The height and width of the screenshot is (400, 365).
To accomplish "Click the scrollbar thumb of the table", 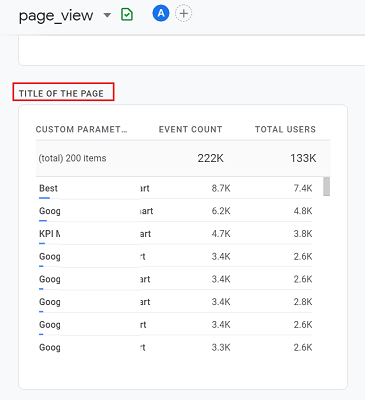I will [x=327, y=186].
